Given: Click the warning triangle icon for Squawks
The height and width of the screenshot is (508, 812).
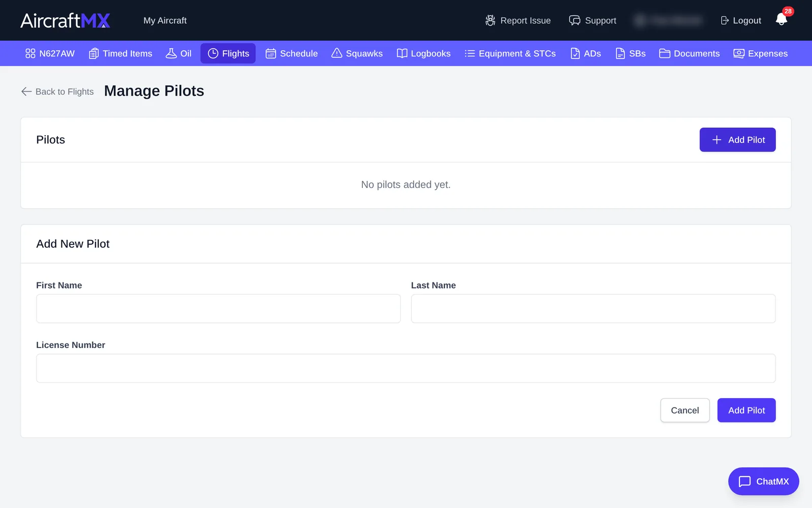Looking at the screenshot, I should coord(337,53).
